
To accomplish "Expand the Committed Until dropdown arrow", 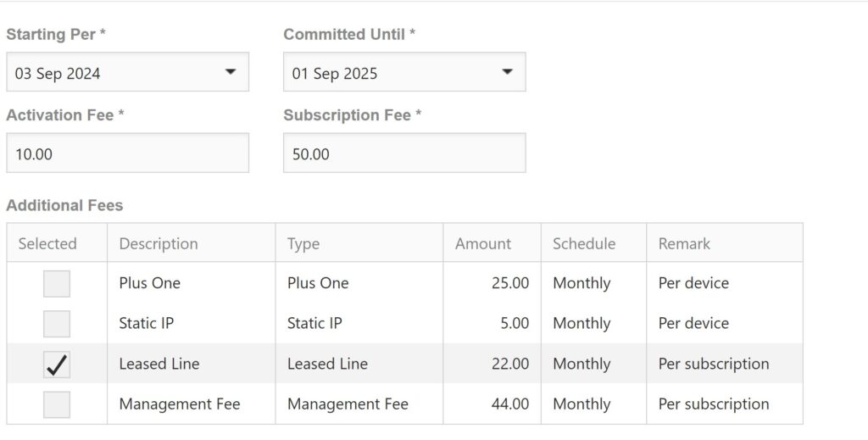I will 507,72.
